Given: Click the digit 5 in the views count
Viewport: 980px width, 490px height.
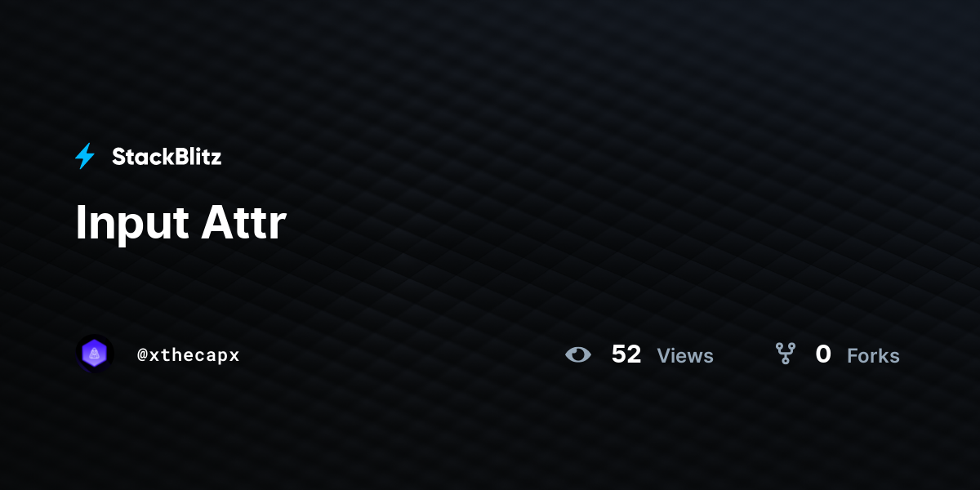Looking at the screenshot, I should point(618,354).
